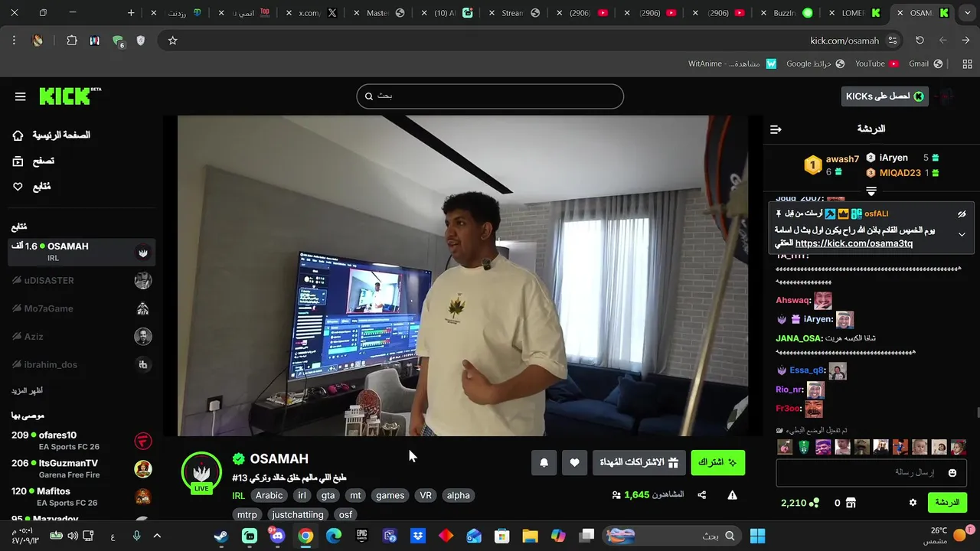Viewport: 980px width, 551px height.
Task: Show hidden system tray icons
Action: [157, 536]
